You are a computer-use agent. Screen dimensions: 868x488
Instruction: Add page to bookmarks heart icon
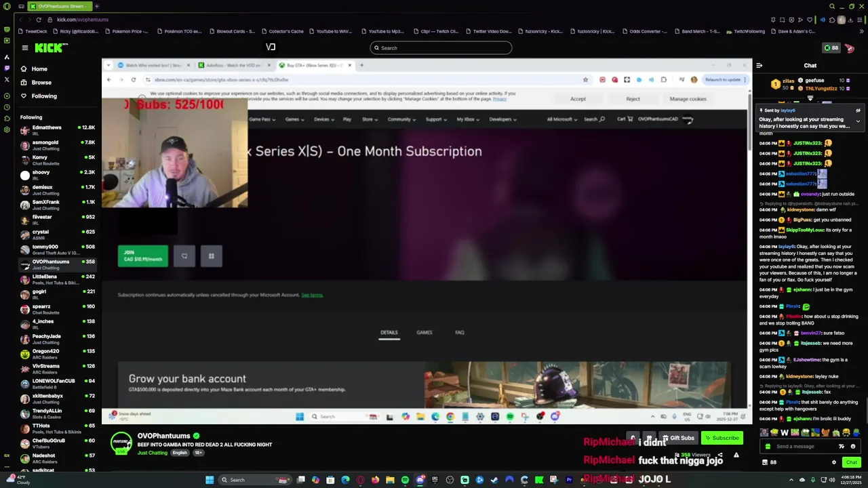click(809, 20)
